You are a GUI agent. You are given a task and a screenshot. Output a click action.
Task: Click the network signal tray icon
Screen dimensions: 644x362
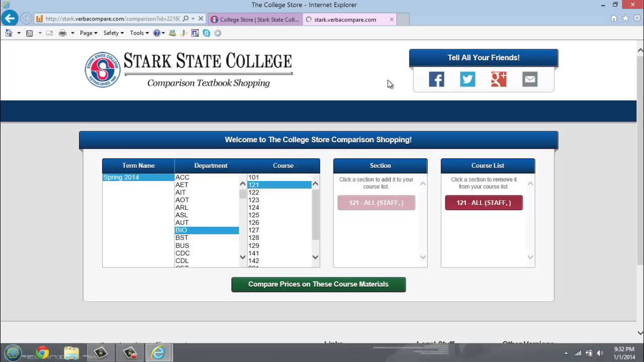578,353
